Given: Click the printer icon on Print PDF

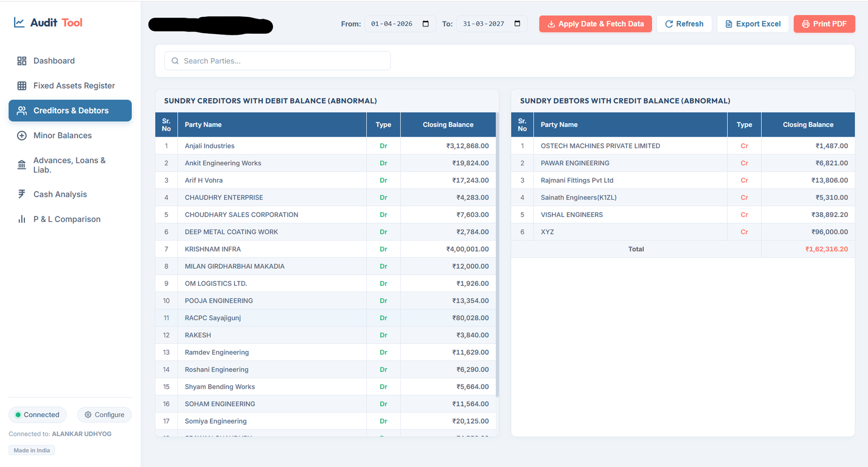Looking at the screenshot, I should (x=806, y=24).
